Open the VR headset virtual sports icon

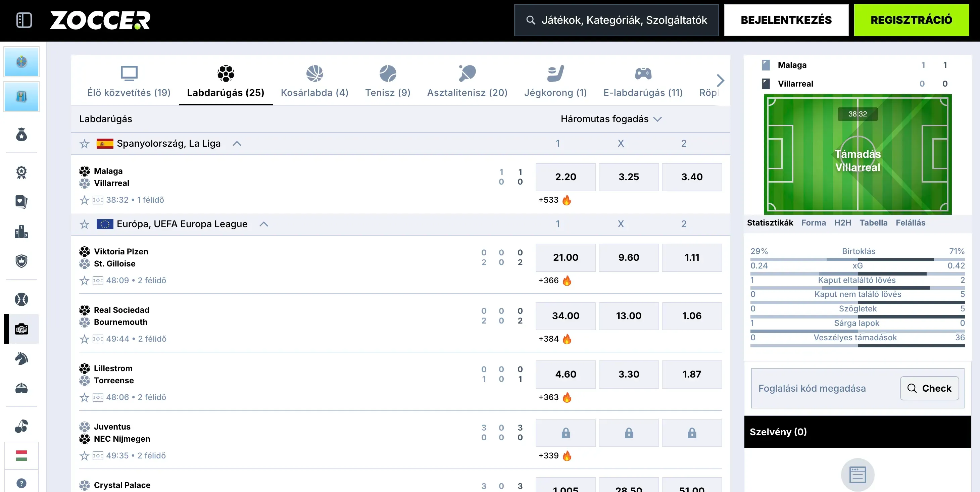pyautogui.click(x=21, y=388)
